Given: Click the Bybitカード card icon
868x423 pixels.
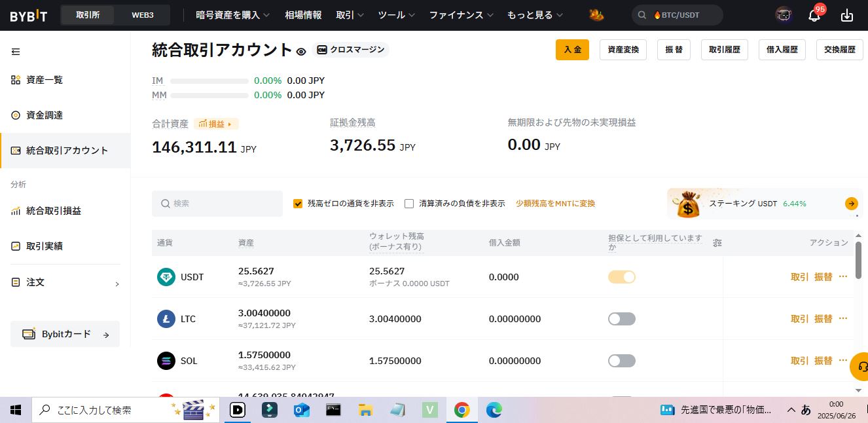Looking at the screenshot, I should click(29, 334).
